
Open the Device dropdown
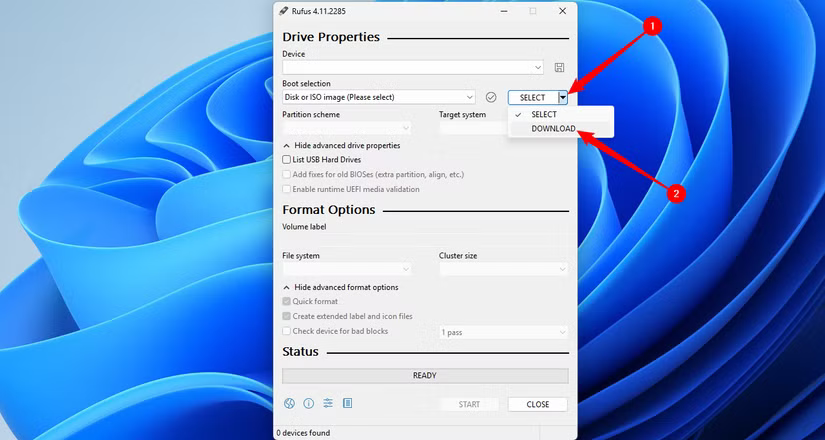[413, 68]
